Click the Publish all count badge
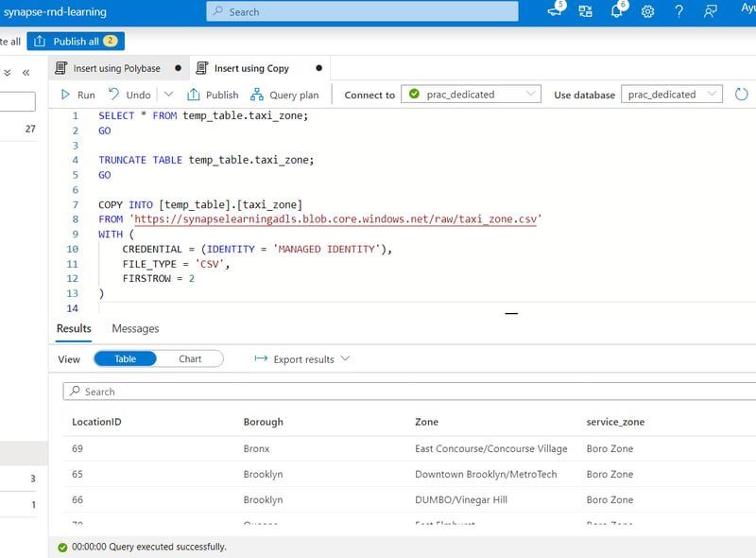The height and width of the screenshot is (558, 756). pyautogui.click(x=110, y=41)
